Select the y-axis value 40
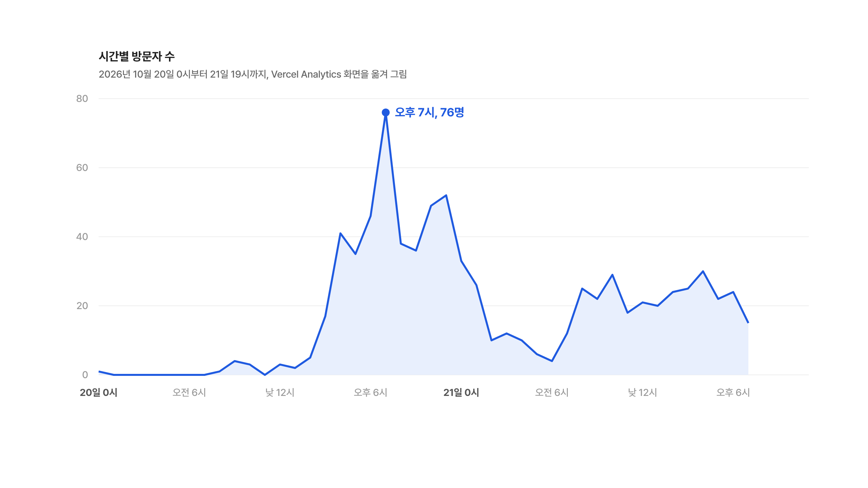Viewport: 868px width, 488px height. (82, 236)
